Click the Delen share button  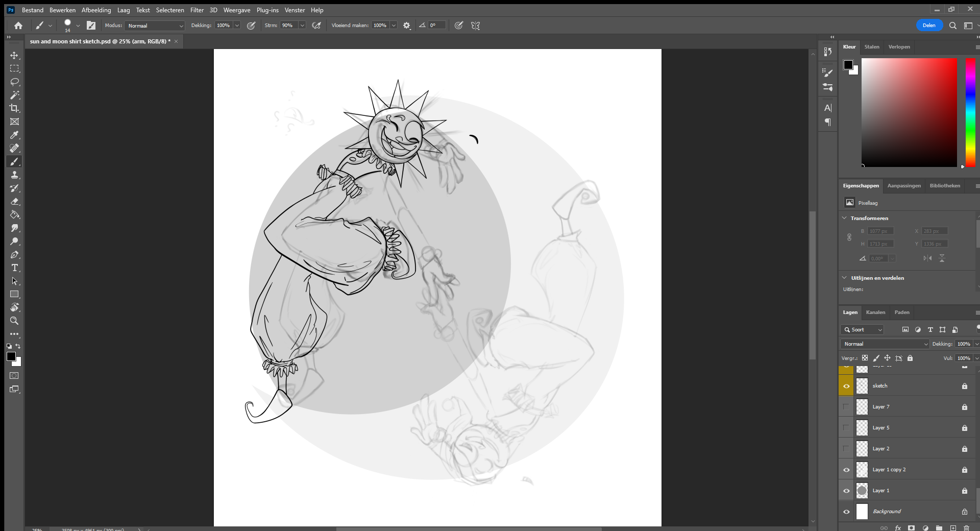(x=929, y=26)
